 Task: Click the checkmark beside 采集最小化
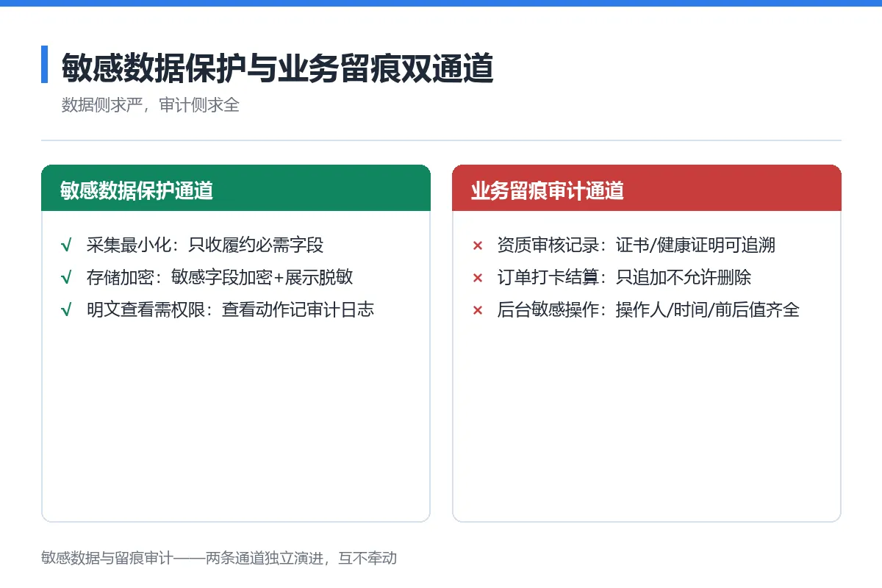[x=66, y=245]
